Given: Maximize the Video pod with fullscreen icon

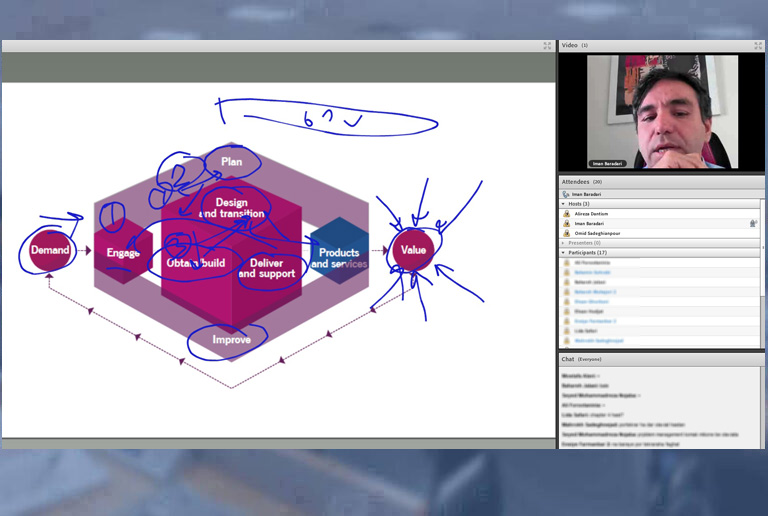Looking at the screenshot, I should pyautogui.click(x=758, y=45).
